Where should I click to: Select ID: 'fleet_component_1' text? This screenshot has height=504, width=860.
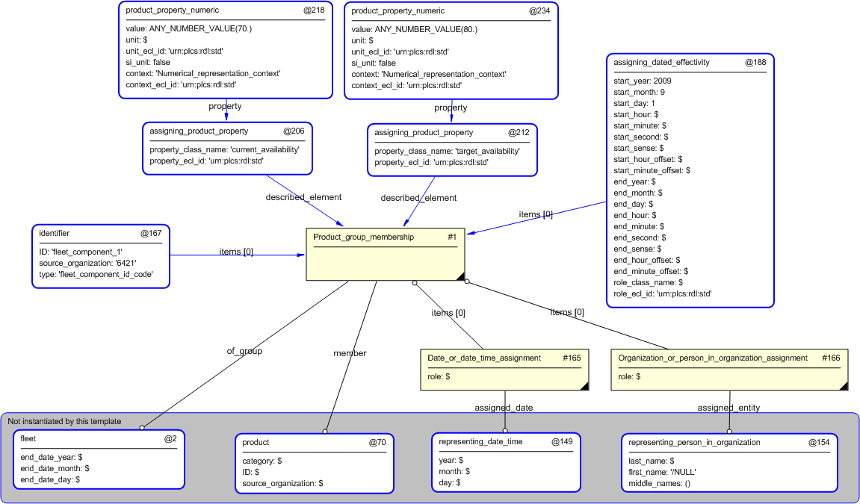81,252
